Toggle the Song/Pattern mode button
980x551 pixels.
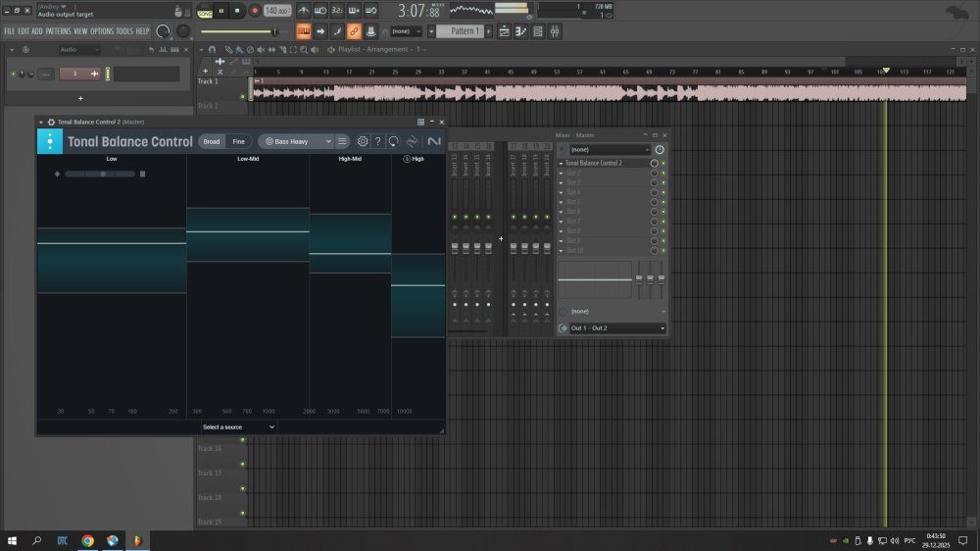(205, 11)
